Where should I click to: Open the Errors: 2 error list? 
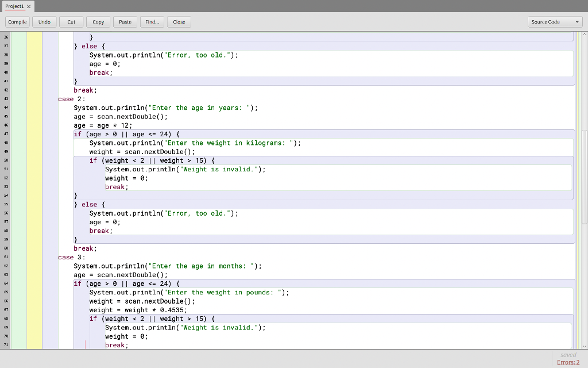(568, 362)
